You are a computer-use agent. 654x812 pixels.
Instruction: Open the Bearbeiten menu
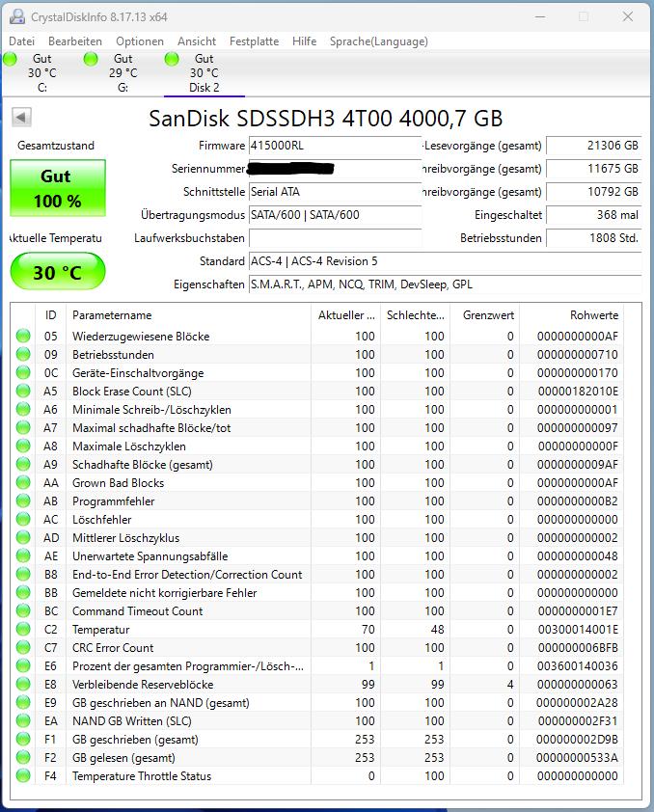(75, 41)
